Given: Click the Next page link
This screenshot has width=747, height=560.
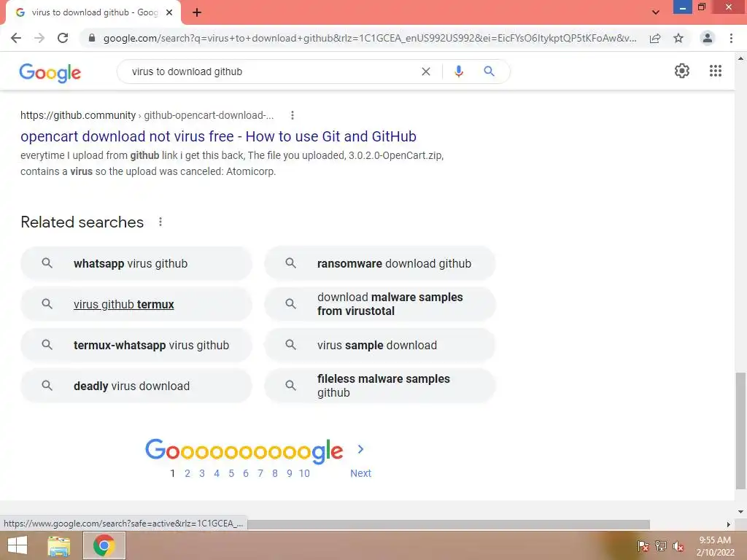Looking at the screenshot, I should point(360,473).
